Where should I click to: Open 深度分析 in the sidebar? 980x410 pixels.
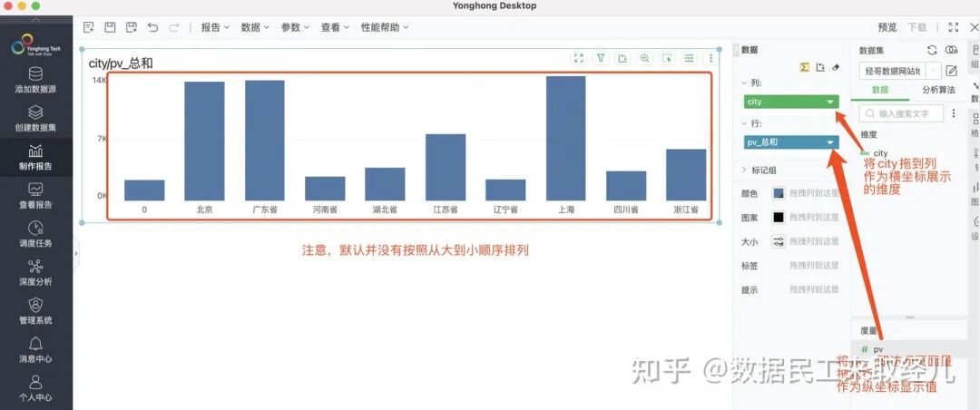click(x=35, y=273)
